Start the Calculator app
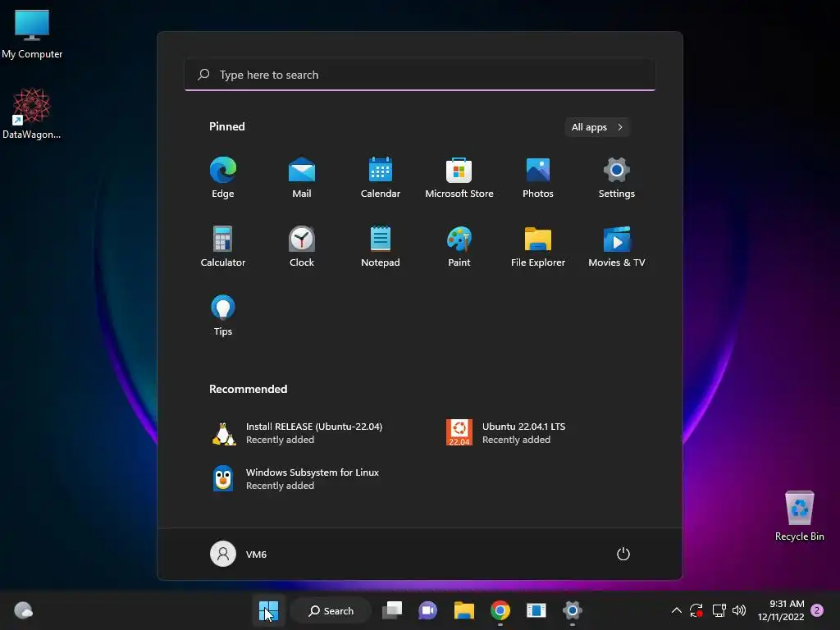 pyautogui.click(x=223, y=246)
